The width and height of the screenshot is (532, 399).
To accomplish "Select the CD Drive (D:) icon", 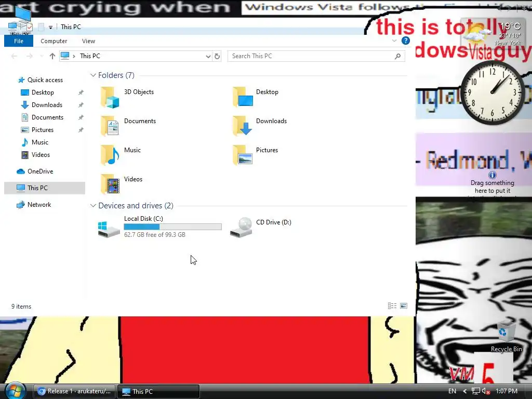I will 241,228.
